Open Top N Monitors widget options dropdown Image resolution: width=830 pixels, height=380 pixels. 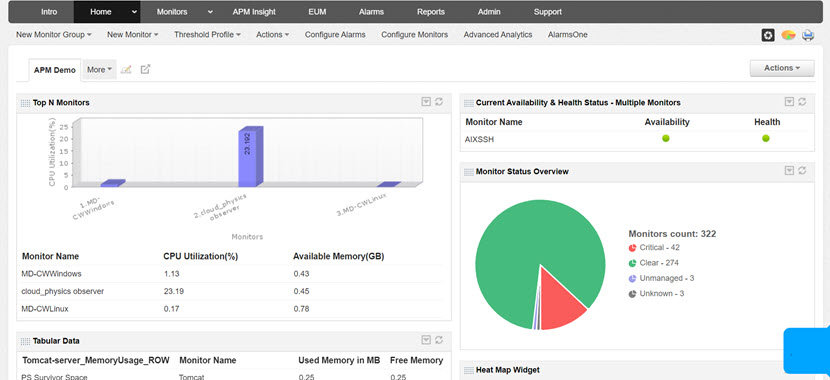pyautogui.click(x=426, y=102)
